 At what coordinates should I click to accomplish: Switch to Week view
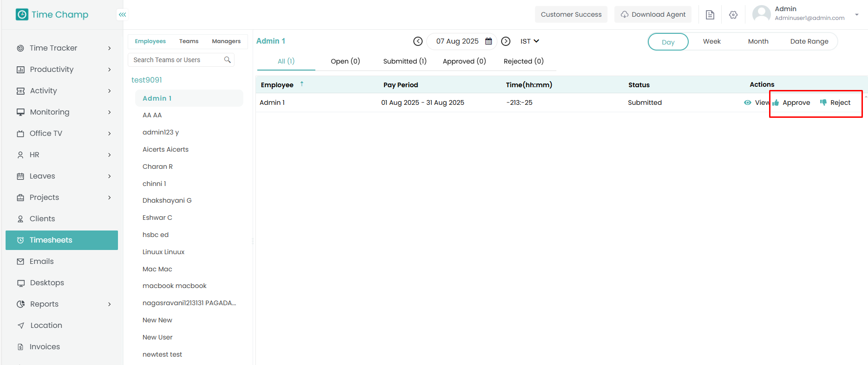(x=711, y=41)
